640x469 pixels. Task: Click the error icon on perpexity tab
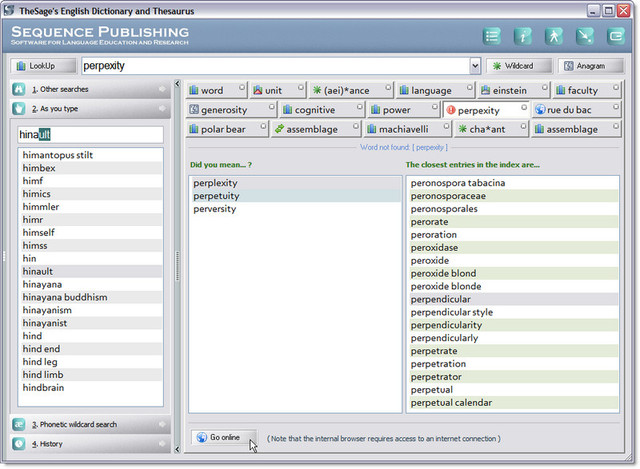pyautogui.click(x=451, y=110)
